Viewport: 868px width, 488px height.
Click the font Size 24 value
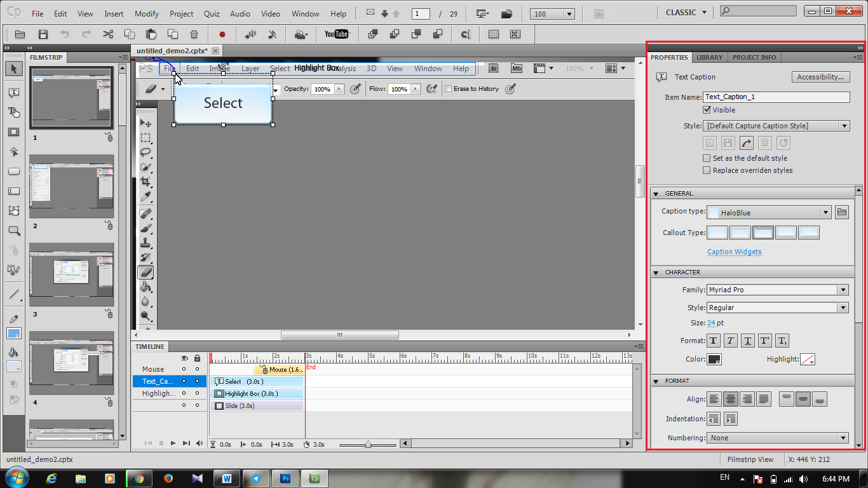coord(711,323)
